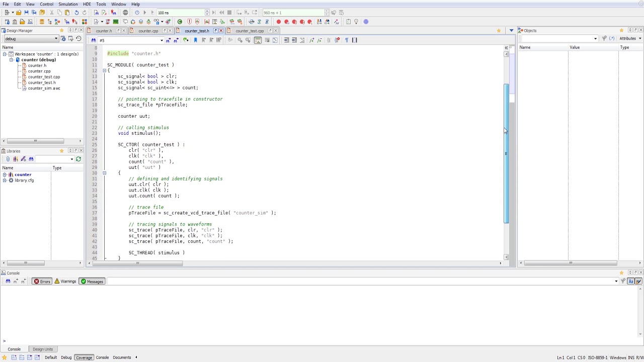Click the gold star in Libraries header

[61, 151]
